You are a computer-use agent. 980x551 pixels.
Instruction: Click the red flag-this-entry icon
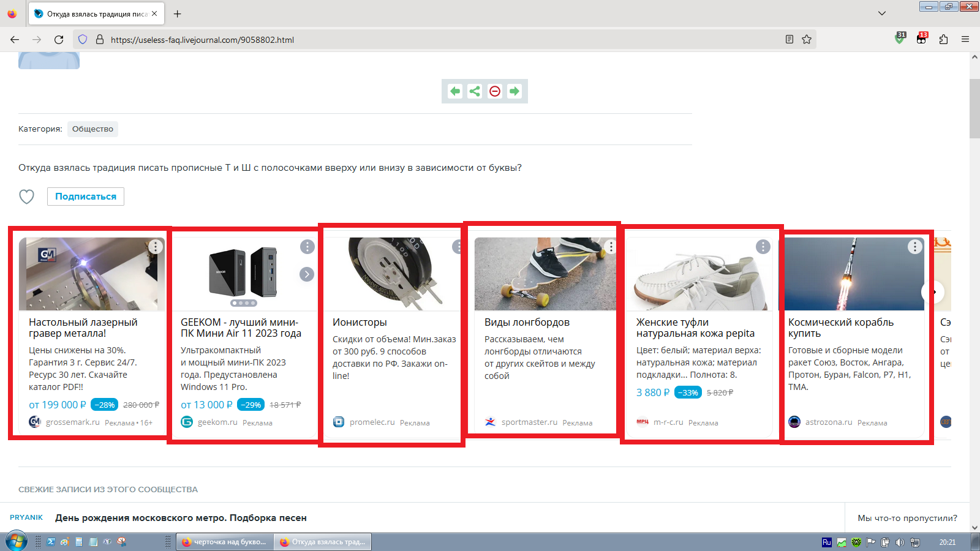(494, 91)
